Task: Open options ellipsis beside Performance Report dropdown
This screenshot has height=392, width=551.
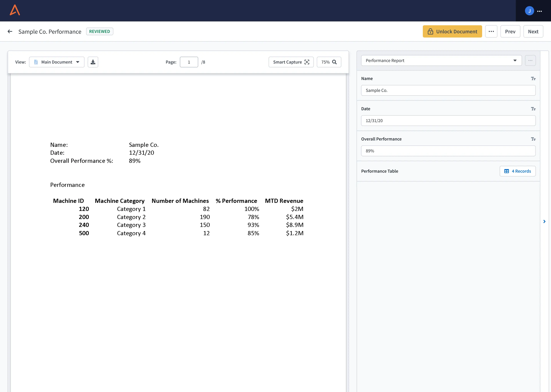Action: (530, 61)
